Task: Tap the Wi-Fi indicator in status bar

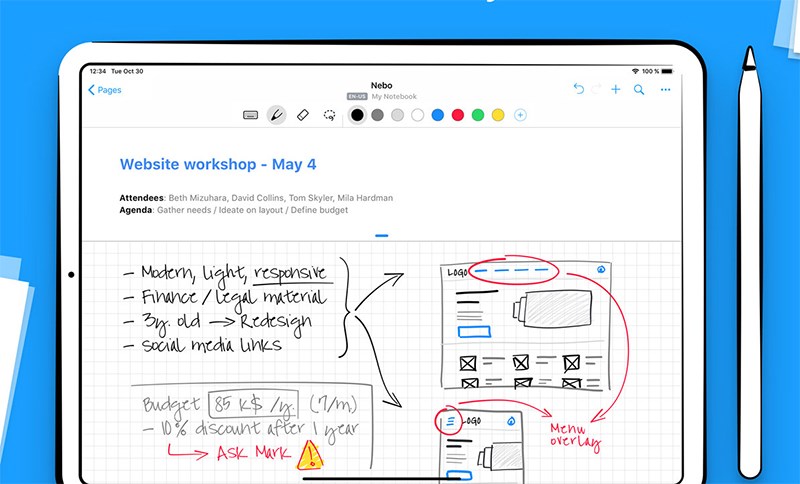Action: (x=635, y=71)
